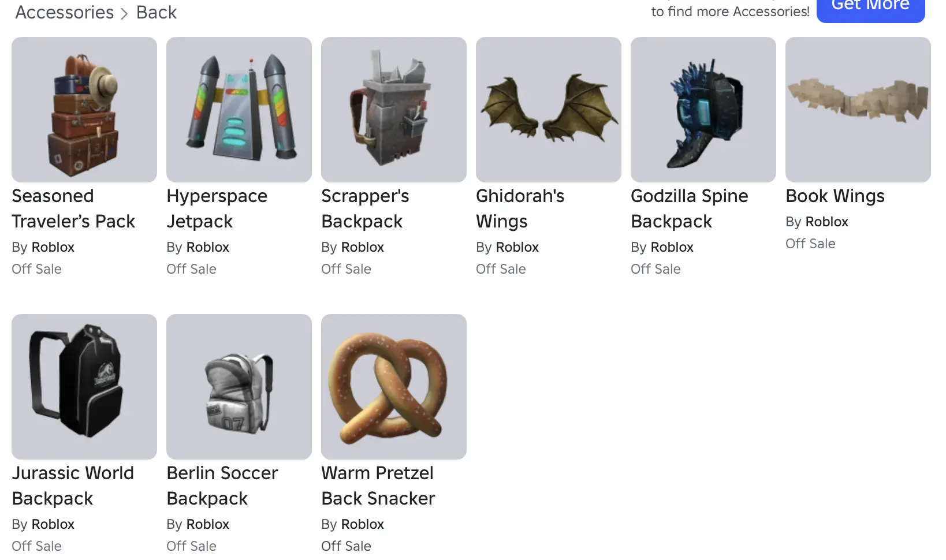Go to the Accessories breadcrumb
The image size is (946, 560).
click(65, 12)
